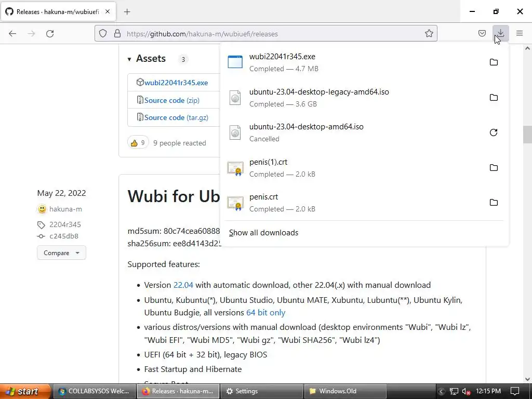The image size is (532, 399).
Task: Open the penis(1).crt download entry
Action: click(x=353, y=168)
